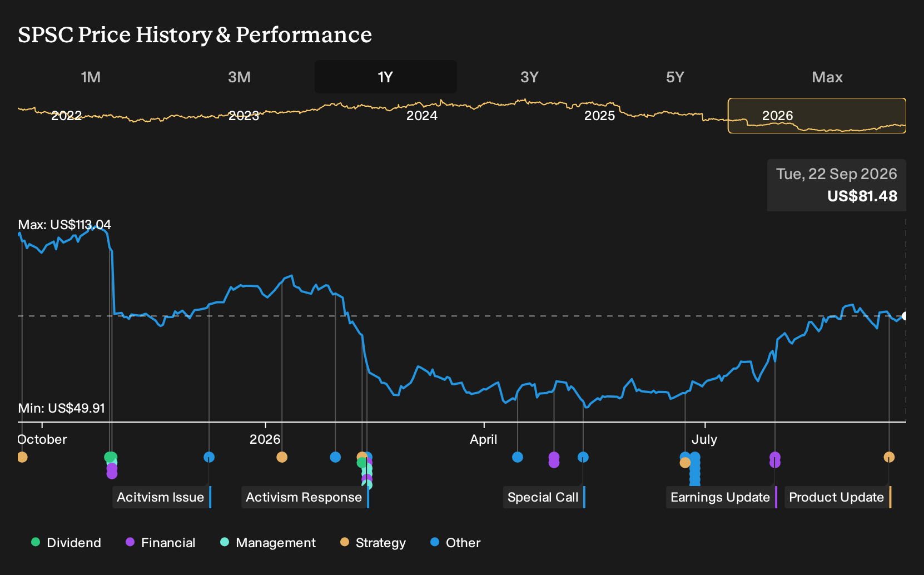Screen dimensions: 924x575
Task: Open the Product Update event label
Action: click(x=838, y=497)
